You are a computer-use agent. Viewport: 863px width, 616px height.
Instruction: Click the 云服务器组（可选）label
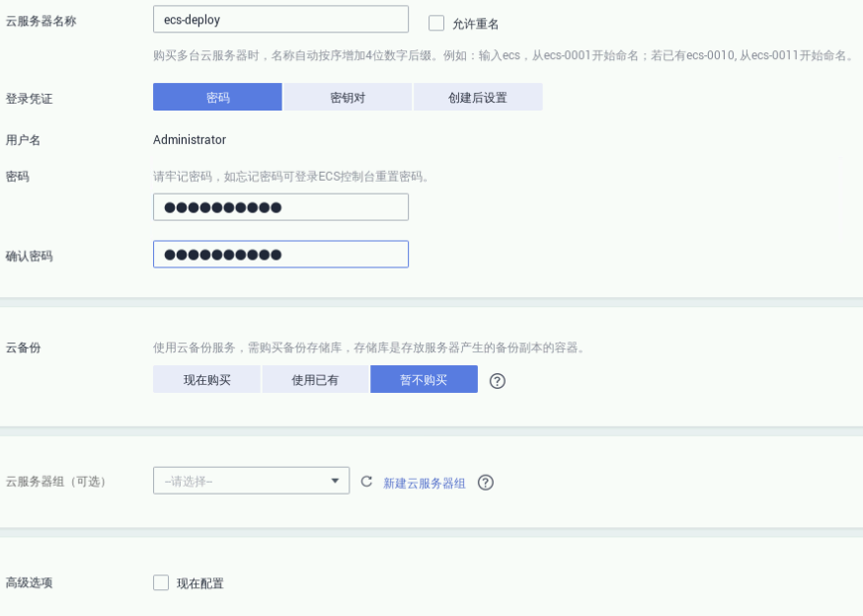[x=55, y=482]
